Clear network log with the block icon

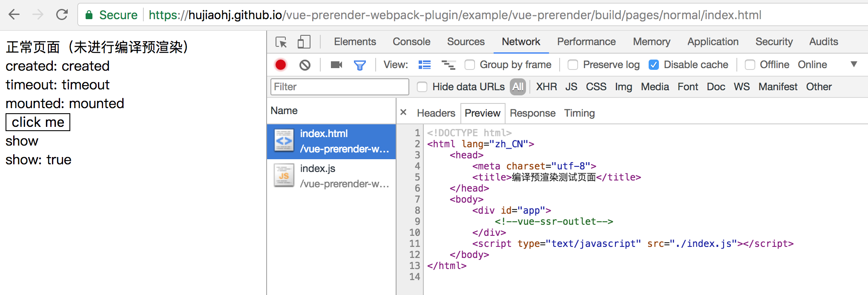pos(305,65)
